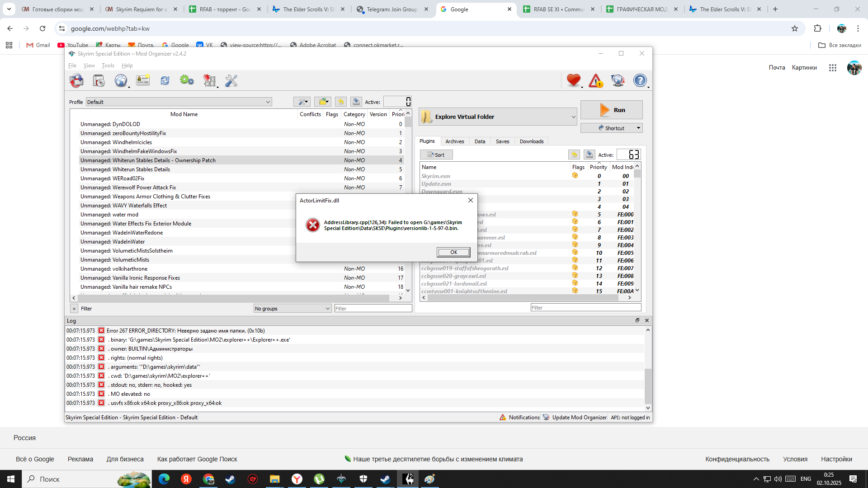Open the Profiles ID card icon

point(143,80)
